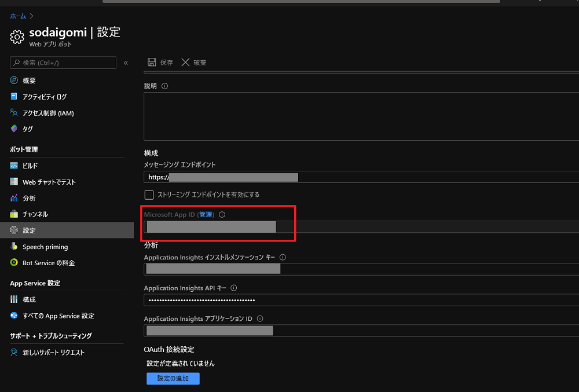Open the タグ tag icon
Screen dimensions: 579x392
pos(14,129)
